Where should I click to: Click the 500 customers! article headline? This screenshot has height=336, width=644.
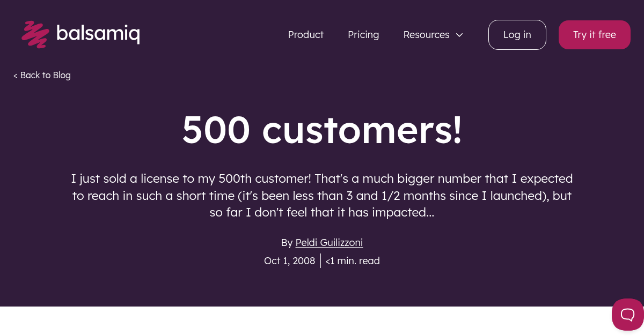tap(322, 129)
